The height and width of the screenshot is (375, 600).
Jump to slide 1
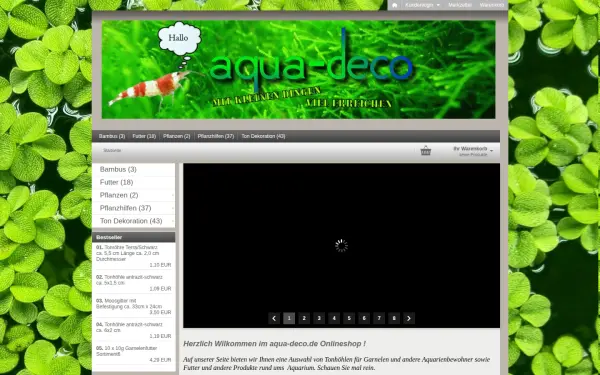289,318
